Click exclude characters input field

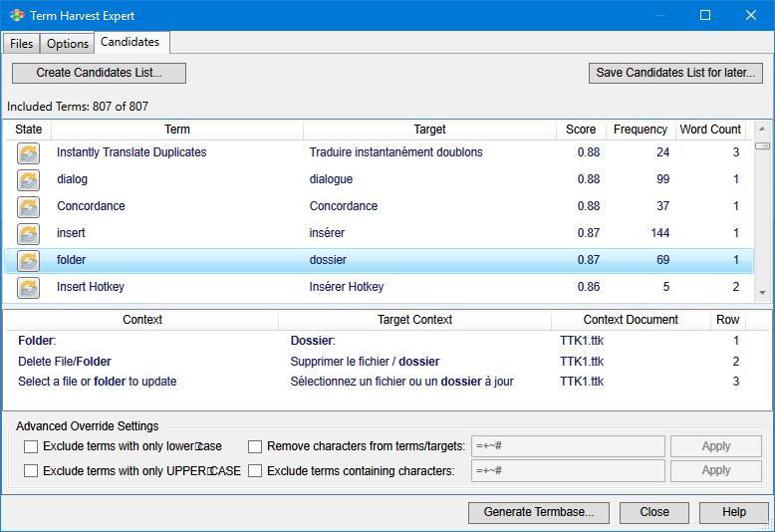point(568,470)
